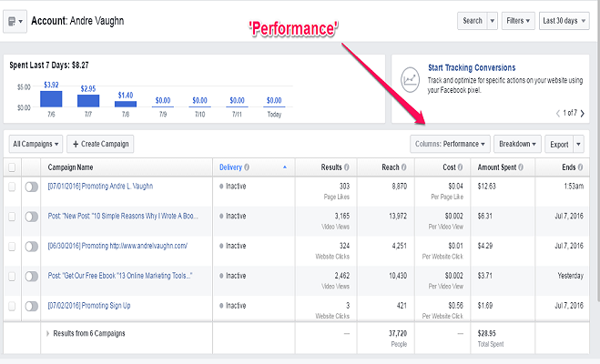The width and height of the screenshot is (600, 364).
Task: Tick checkbox for the andrelvaughn.com campaign row
Action: pyautogui.click(x=11, y=246)
